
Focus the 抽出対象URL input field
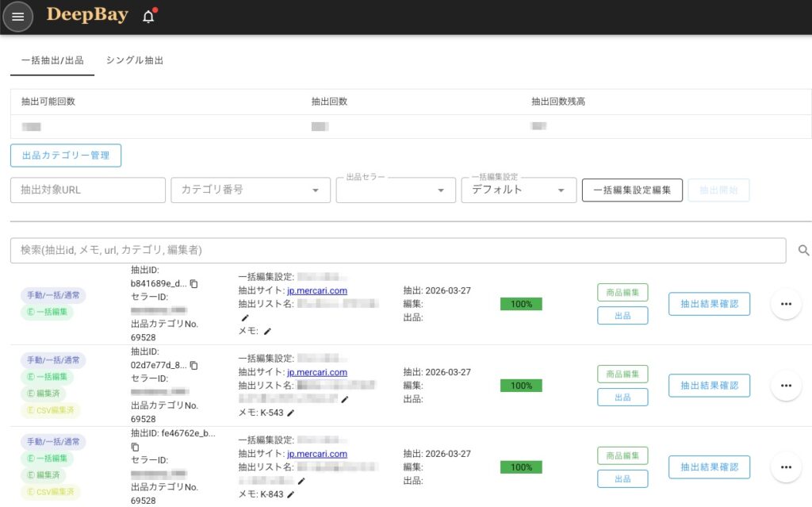pyautogui.click(x=87, y=190)
